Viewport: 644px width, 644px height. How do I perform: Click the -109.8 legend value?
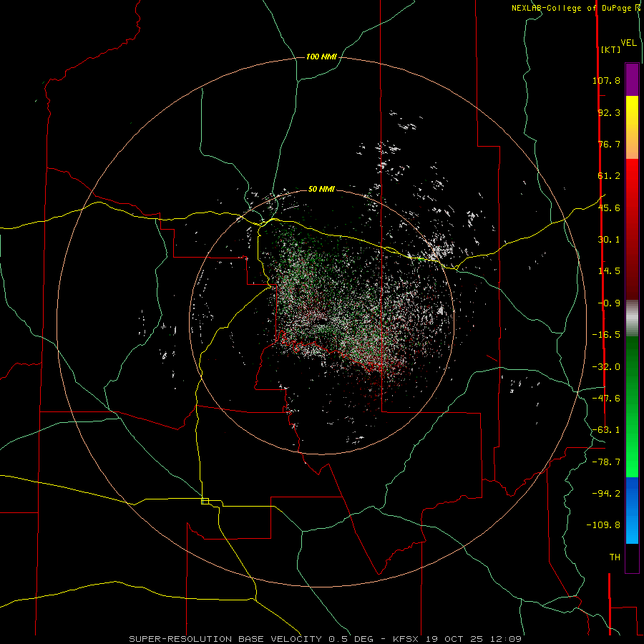(x=603, y=525)
